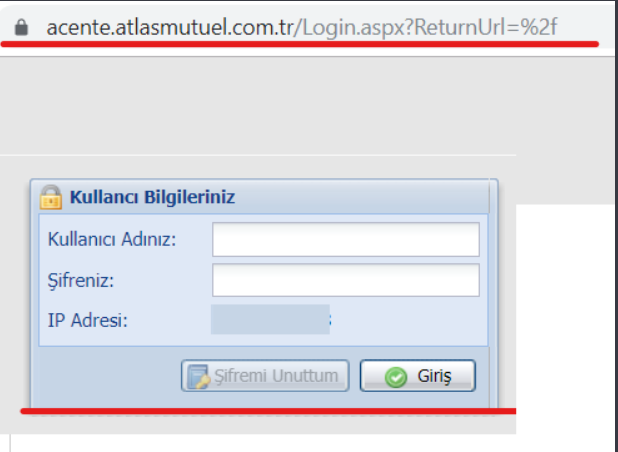Click the IP Adresi label
This screenshot has width=618, height=452.
pos(87,320)
